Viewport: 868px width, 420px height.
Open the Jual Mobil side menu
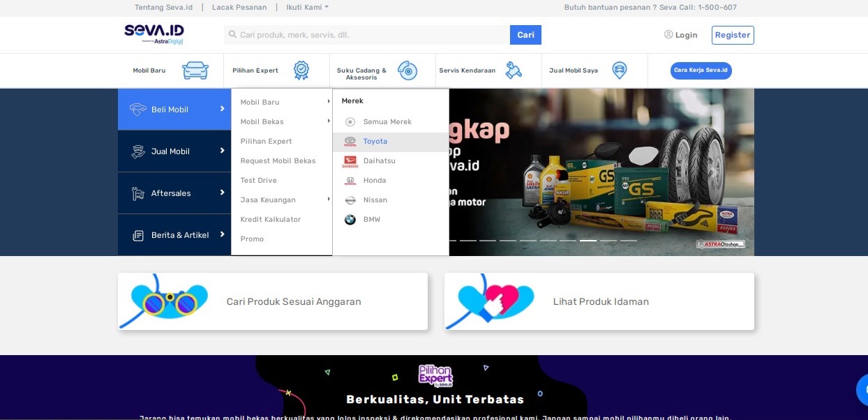174,151
